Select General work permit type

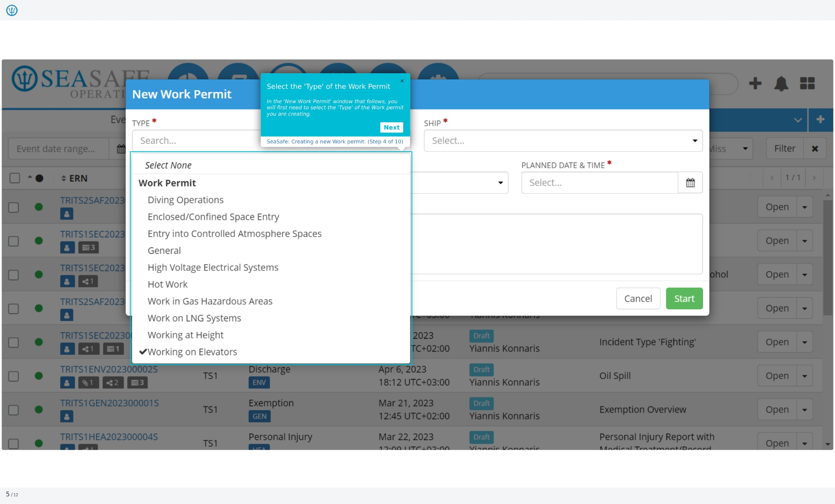164,251
